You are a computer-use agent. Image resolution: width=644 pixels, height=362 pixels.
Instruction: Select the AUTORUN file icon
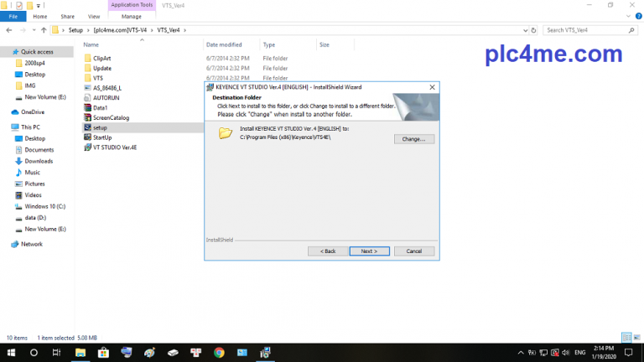pos(86,97)
